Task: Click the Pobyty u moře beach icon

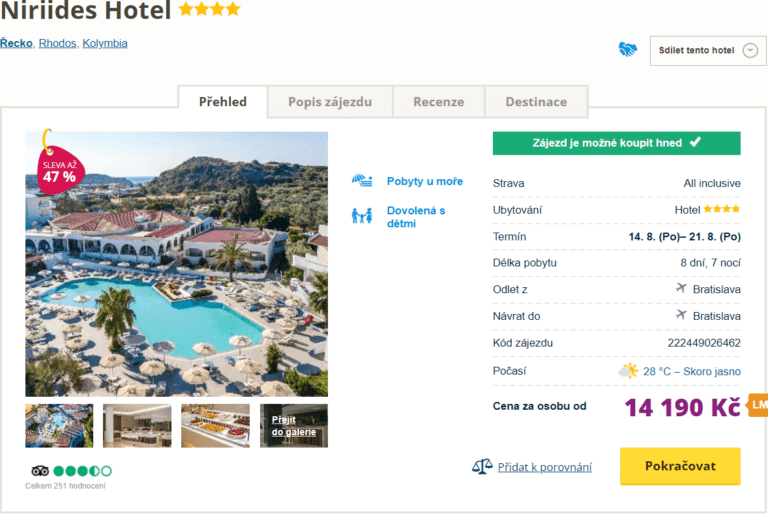Action: [362, 181]
